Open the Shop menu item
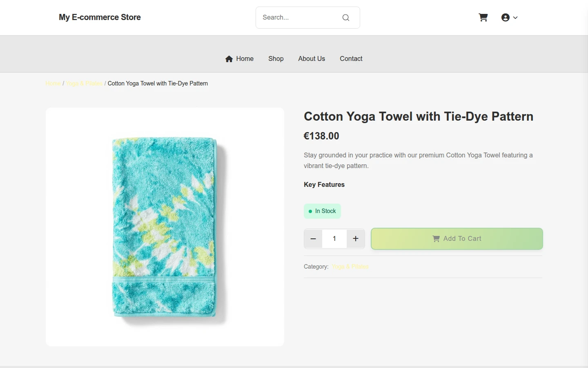Viewport: 588px width, 368px height. 276,59
